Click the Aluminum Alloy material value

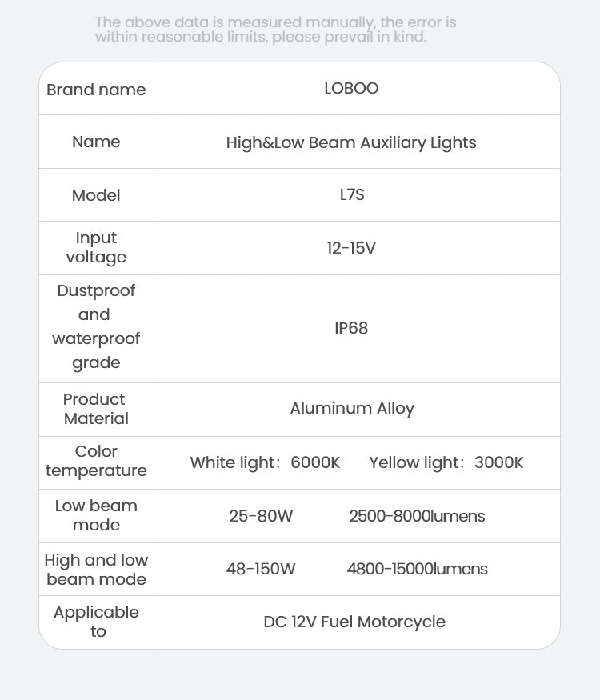coord(352,408)
